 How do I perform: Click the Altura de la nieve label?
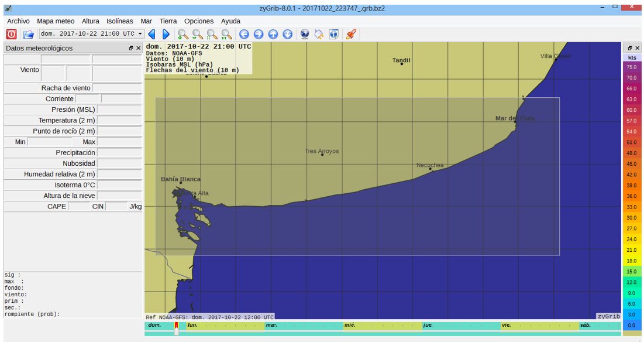click(x=70, y=196)
